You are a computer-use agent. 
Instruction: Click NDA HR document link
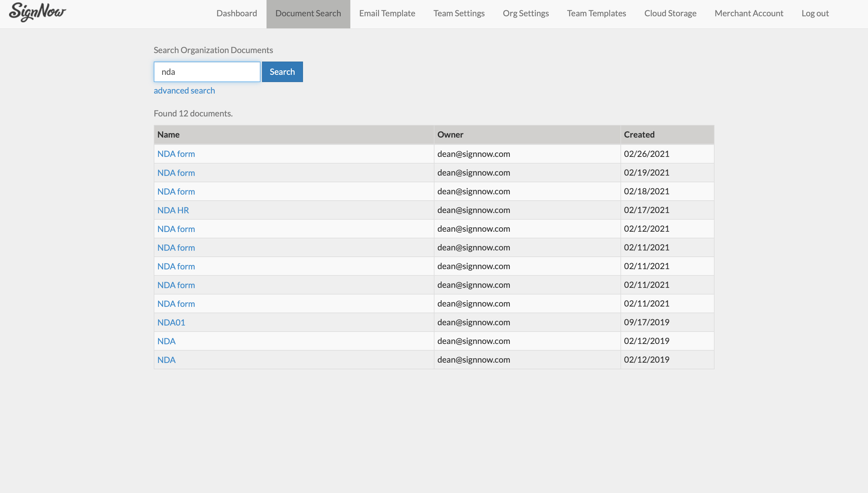pyautogui.click(x=173, y=209)
